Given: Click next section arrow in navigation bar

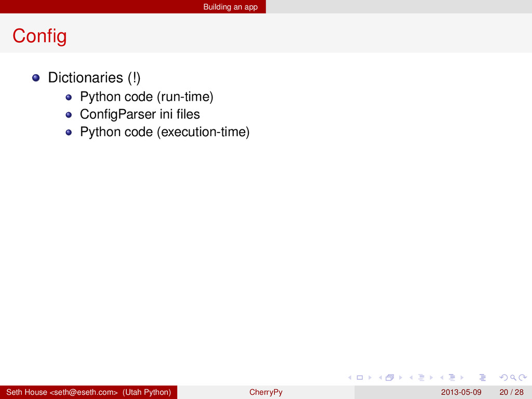Looking at the screenshot, I should [462, 377].
